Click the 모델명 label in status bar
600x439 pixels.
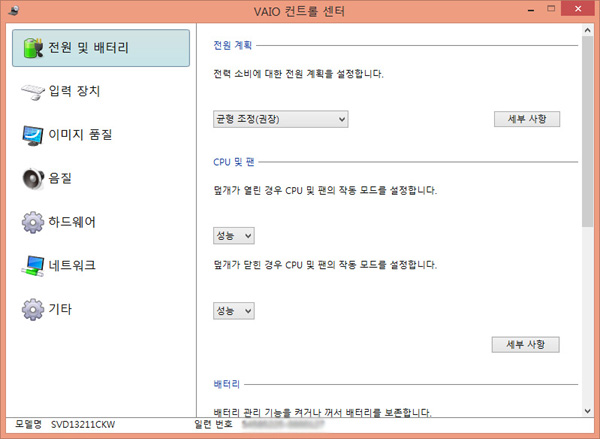(28, 424)
